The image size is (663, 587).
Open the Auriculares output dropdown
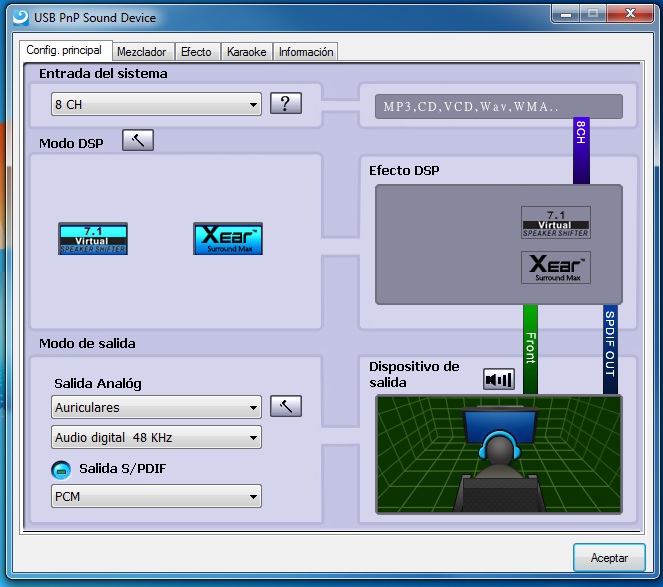pyautogui.click(x=156, y=408)
